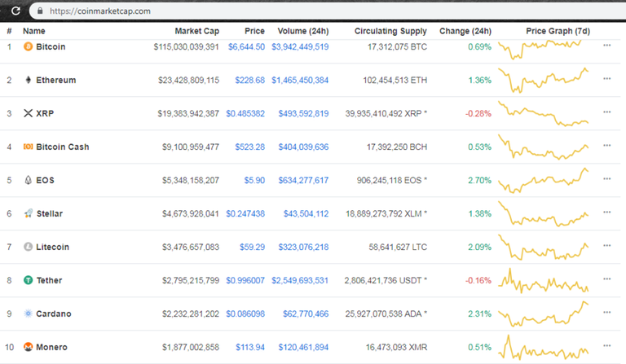Click Ethereum's price $228.68

(x=250, y=80)
